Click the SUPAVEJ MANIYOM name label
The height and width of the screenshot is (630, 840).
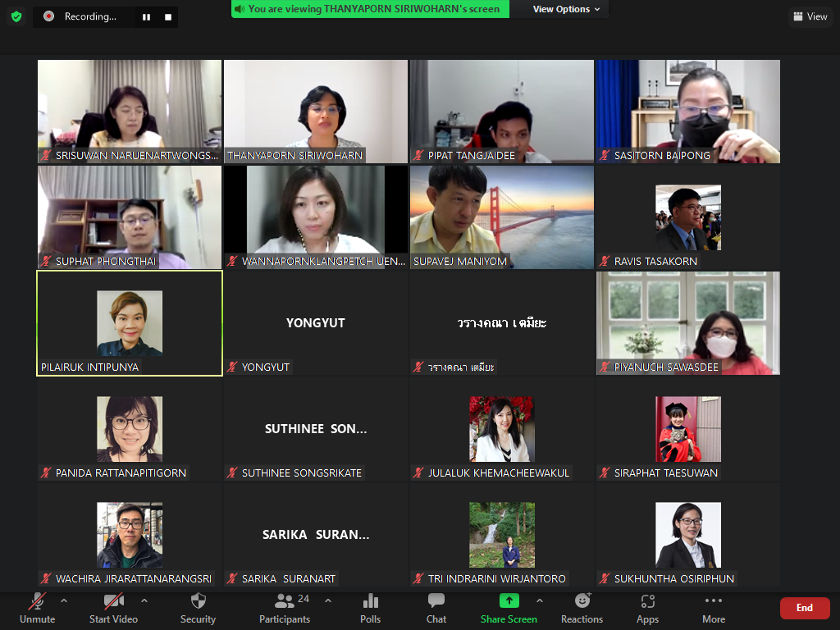459,262
